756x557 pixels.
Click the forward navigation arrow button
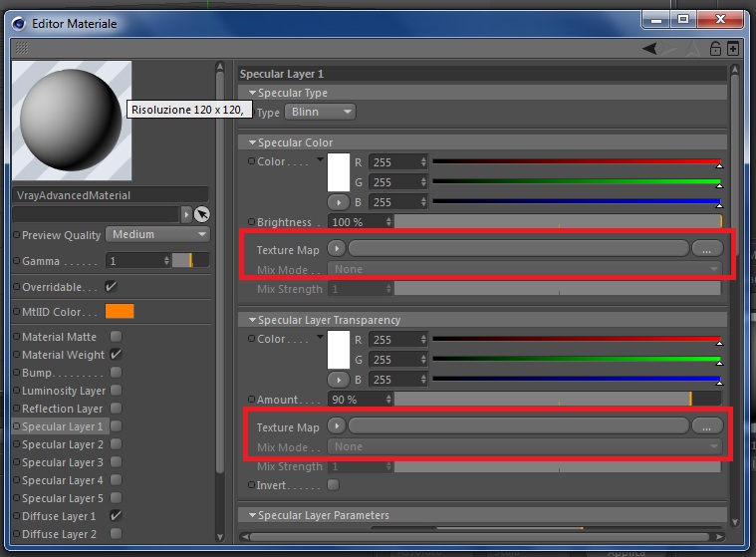[668, 48]
